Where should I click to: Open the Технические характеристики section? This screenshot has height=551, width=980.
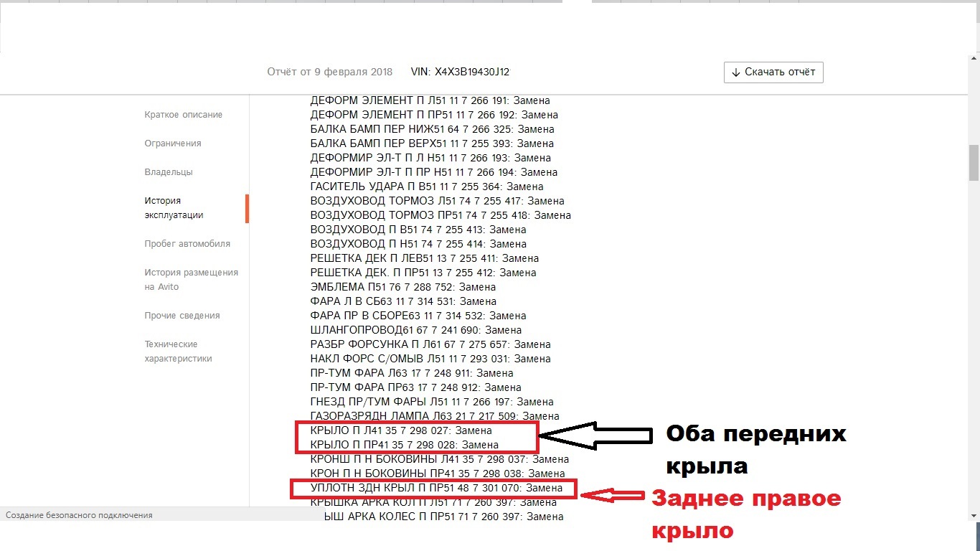[x=178, y=352]
